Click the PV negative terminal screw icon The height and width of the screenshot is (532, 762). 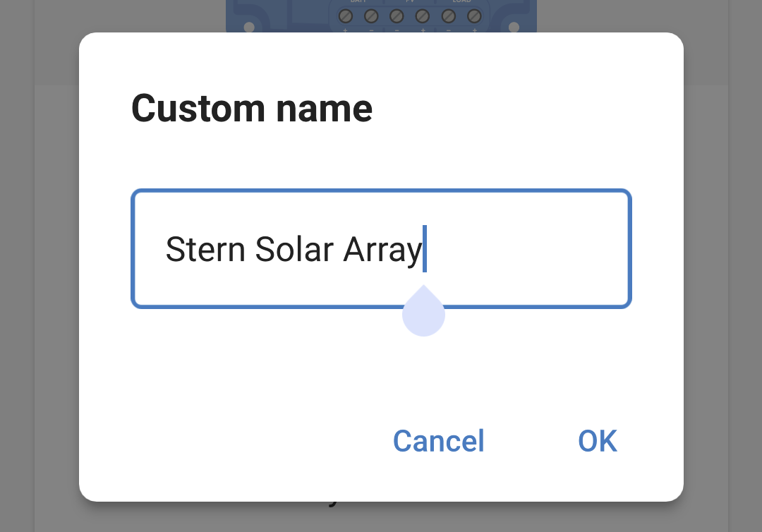tap(397, 16)
